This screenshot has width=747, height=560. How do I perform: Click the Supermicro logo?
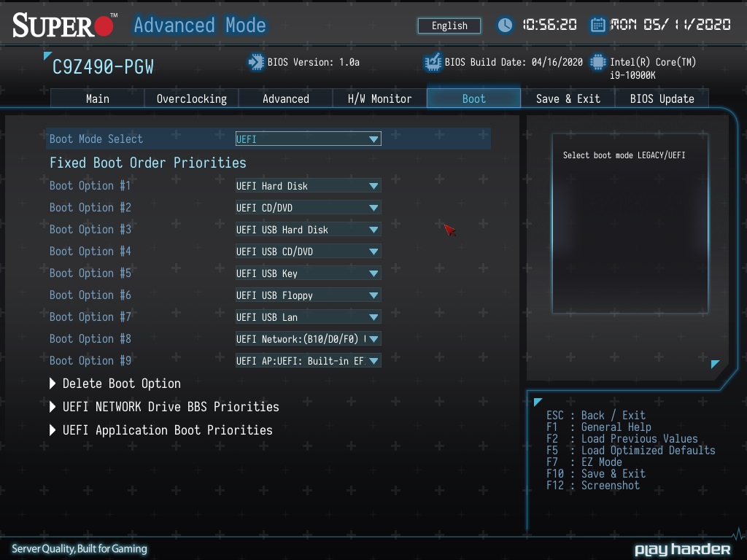64,26
